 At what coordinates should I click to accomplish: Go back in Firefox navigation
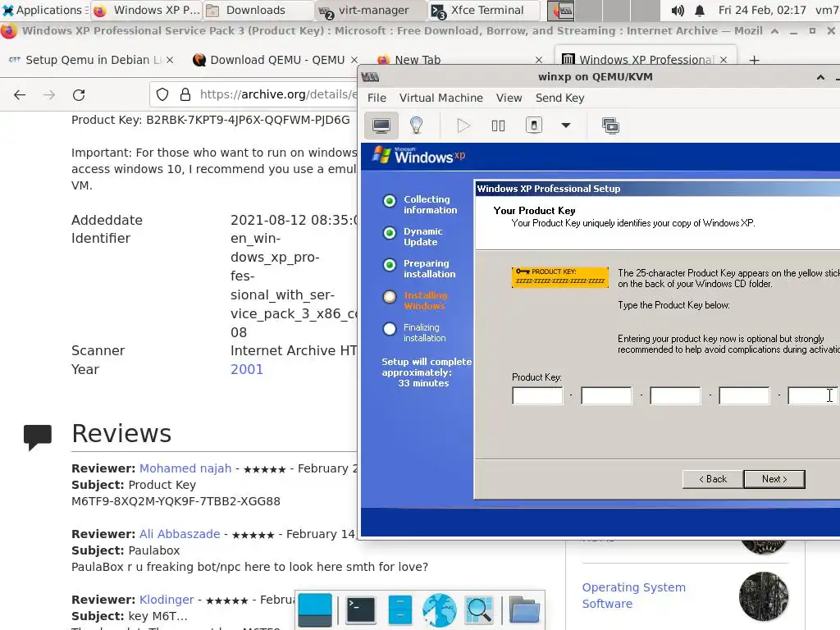(20, 95)
